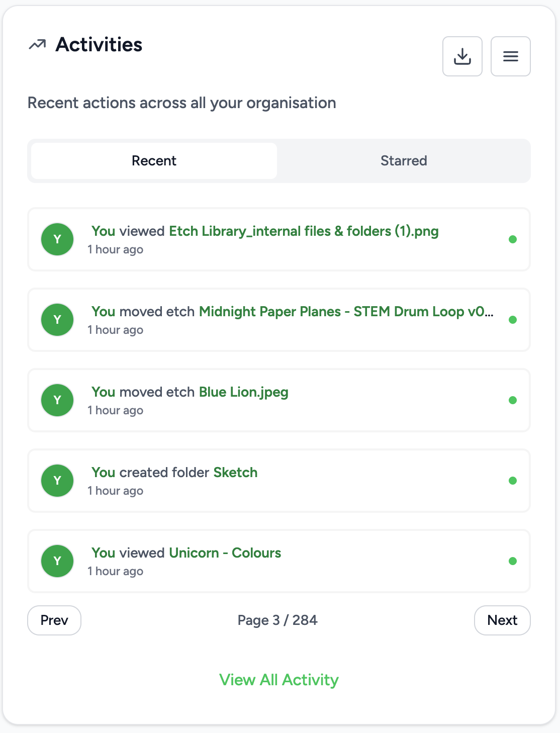Open Etch Library_internal files & folders (1).png link
The width and height of the screenshot is (560, 733).
pyautogui.click(x=304, y=231)
